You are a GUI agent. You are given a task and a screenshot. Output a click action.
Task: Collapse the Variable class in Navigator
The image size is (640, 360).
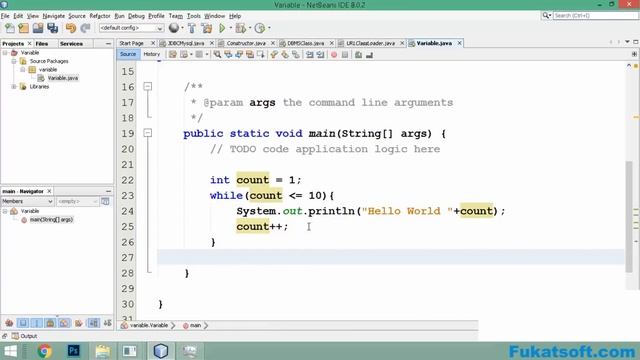[x=5, y=211]
